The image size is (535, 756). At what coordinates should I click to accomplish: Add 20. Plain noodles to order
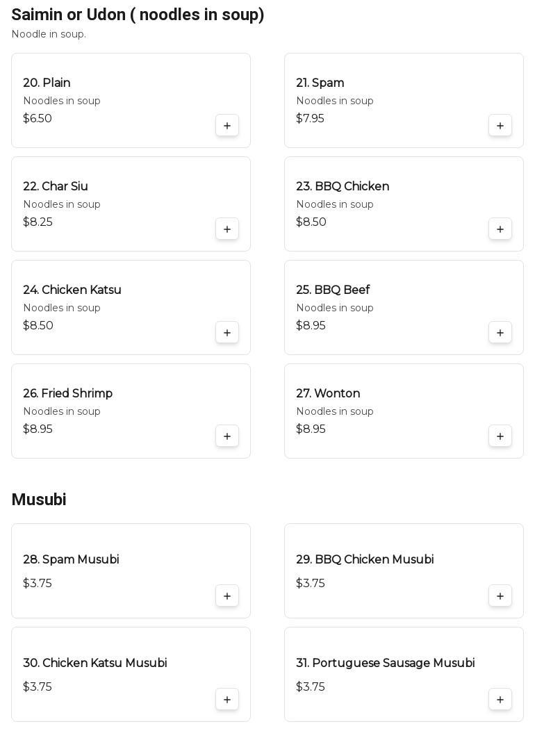(x=227, y=126)
